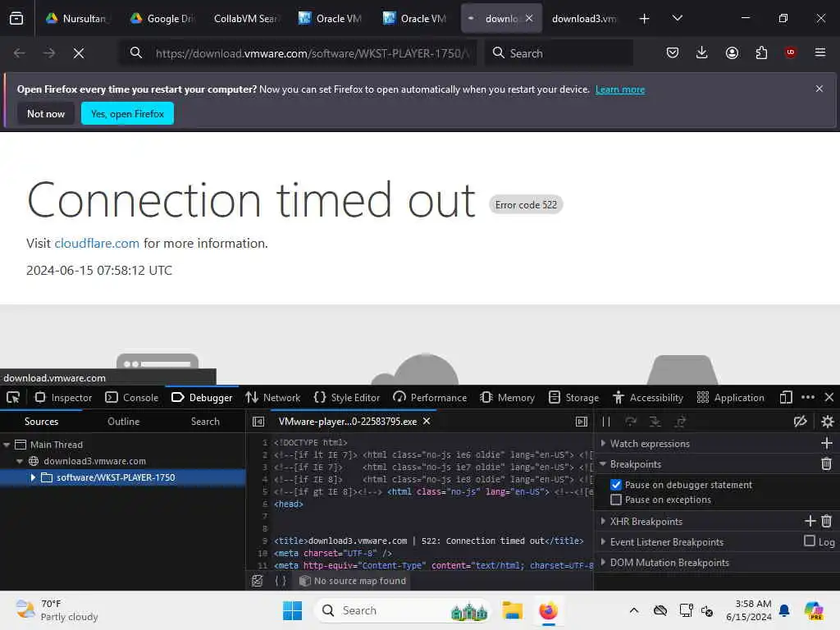This screenshot has height=630, width=840.
Task: Expand XHR Breakpoints section
Action: coord(603,521)
